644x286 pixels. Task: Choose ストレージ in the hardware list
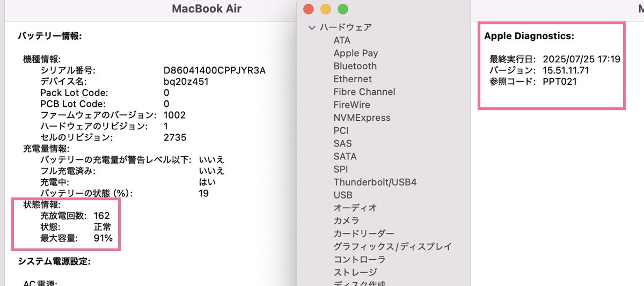tap(355, 272)
